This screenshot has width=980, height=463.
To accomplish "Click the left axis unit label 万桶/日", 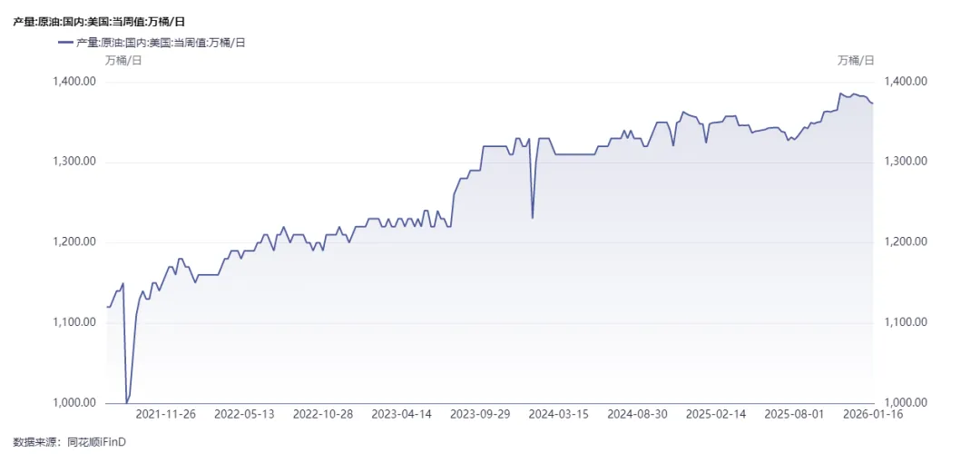I will pyautogui.click(x=123, y=61).
